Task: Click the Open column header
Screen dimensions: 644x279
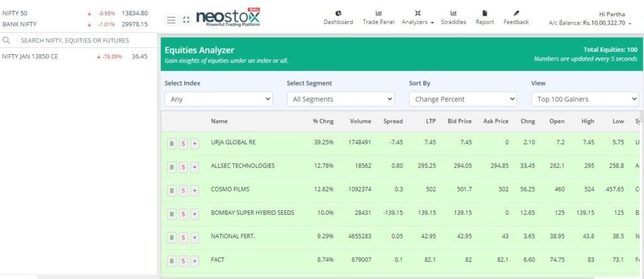Action: point(557,121)
